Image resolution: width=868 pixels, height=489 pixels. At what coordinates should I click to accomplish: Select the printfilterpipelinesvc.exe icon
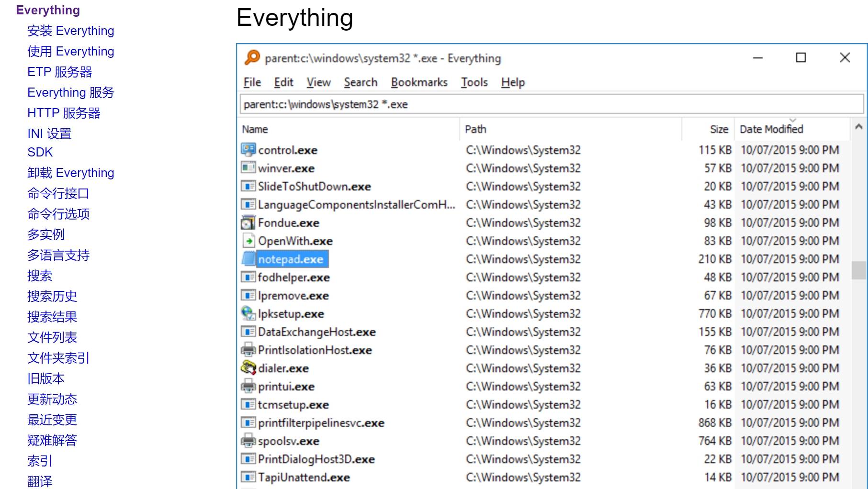pyautogui.click(x=248, y=422)
